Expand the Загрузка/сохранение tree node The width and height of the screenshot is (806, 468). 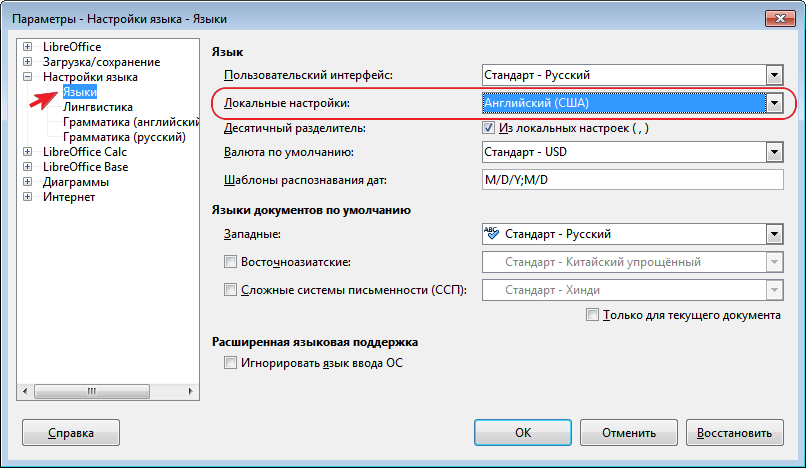[27, 62]
